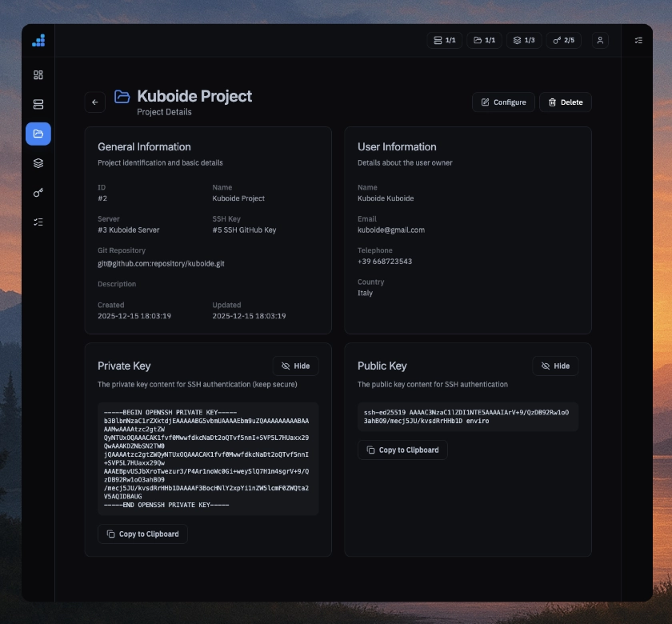Open the user profile icon in top bar
This screenshot has width=672, height=624.
(x=600, y=40)
